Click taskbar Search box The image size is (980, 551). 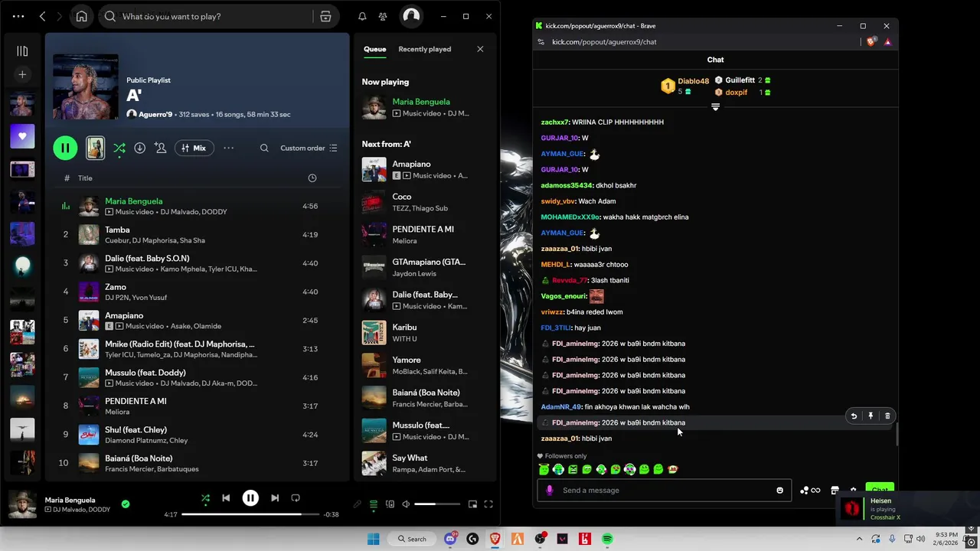coord(411,539)
